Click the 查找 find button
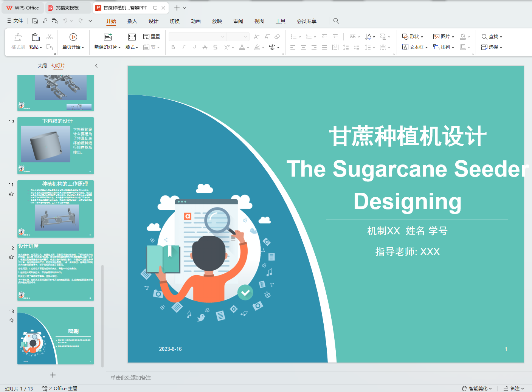This screenshot has height=392, width=532. (492, 37)
